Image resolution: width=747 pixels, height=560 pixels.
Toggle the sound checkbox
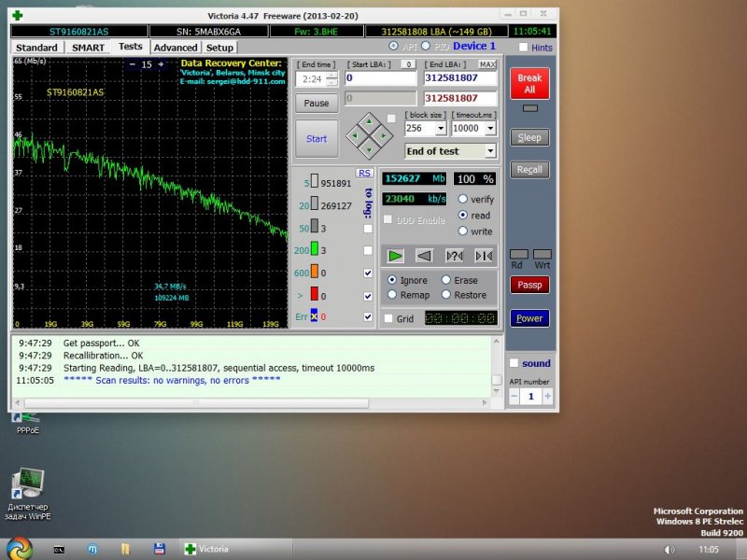point(514,363)
